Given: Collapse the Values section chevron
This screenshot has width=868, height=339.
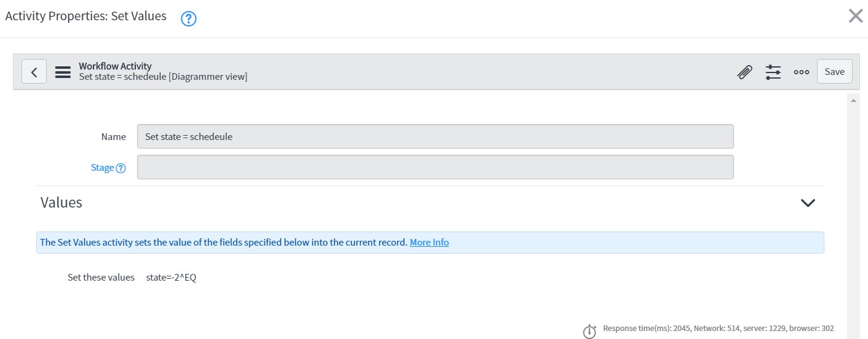Looking at the screenshot, I should 808,203.
